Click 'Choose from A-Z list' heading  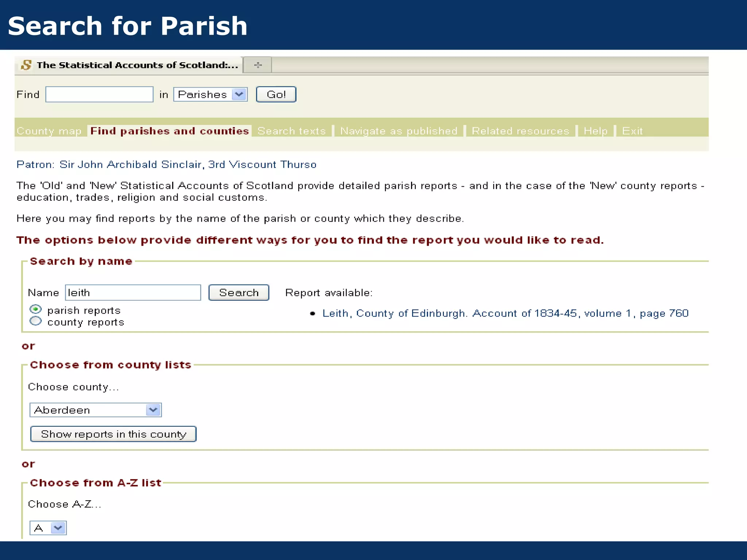click(96, 483)
